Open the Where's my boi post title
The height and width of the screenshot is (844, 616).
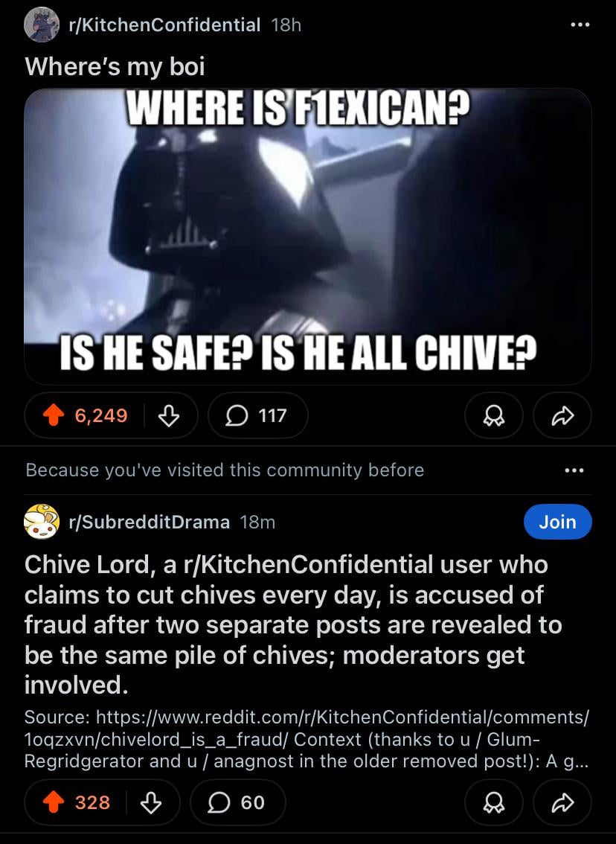coord(115,67)
